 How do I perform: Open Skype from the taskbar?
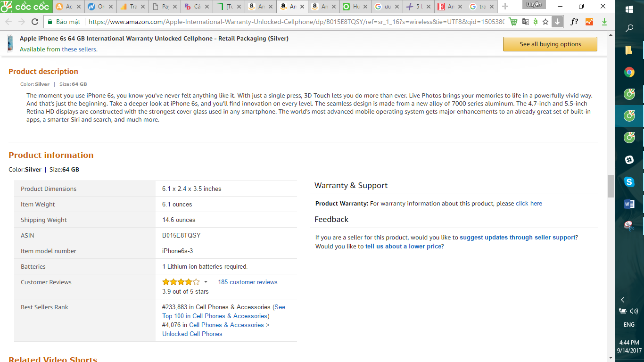coord(629,182)
